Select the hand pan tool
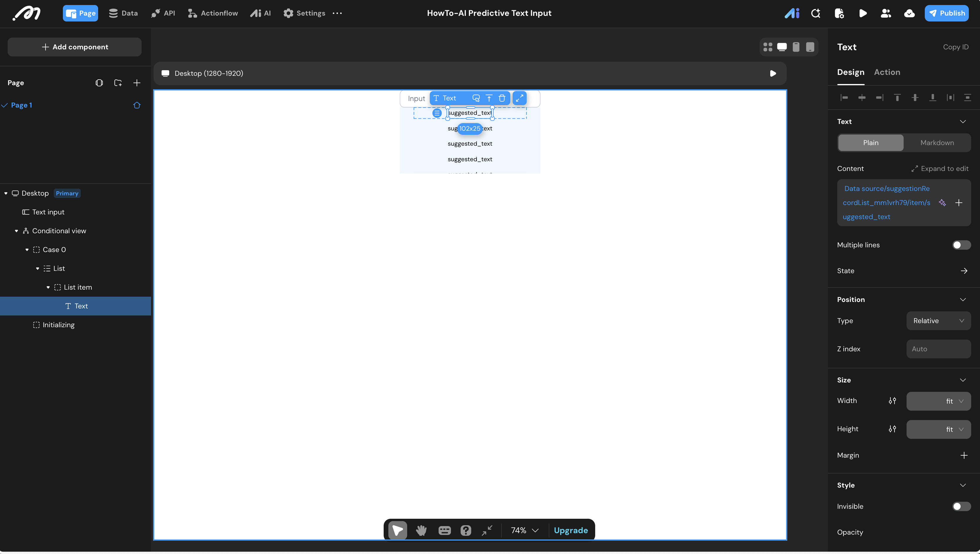980x554 pixels. (421, 530)
